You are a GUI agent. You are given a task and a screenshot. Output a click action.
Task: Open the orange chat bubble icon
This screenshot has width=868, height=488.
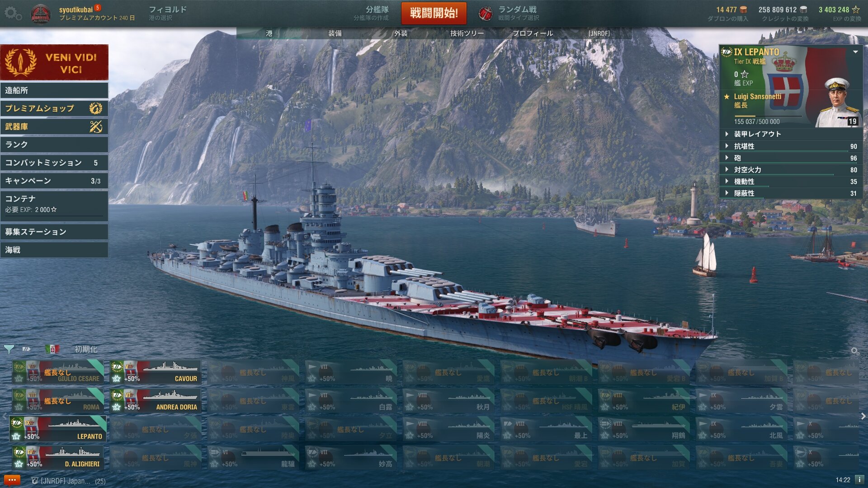[12, 480]
